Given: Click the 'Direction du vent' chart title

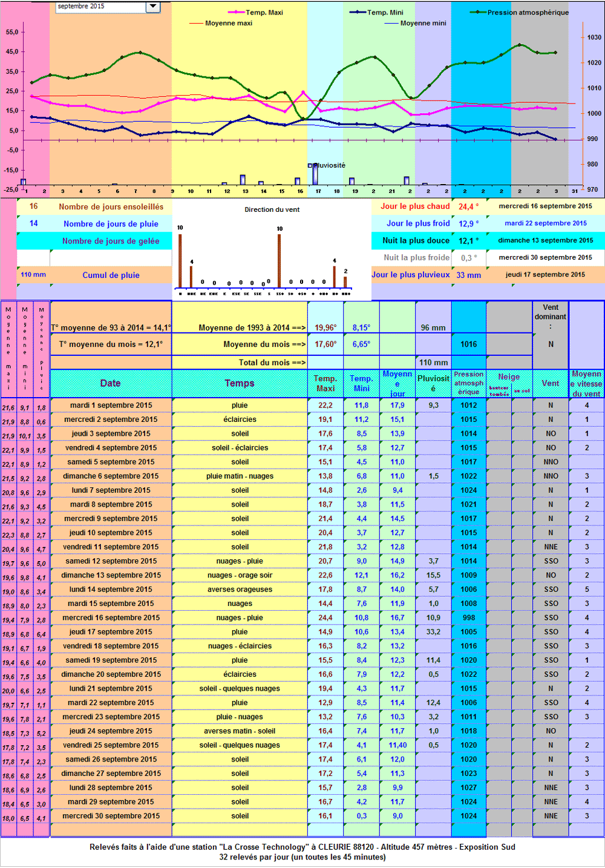Looking at the screenshot, I should click(x=272, y=209).
